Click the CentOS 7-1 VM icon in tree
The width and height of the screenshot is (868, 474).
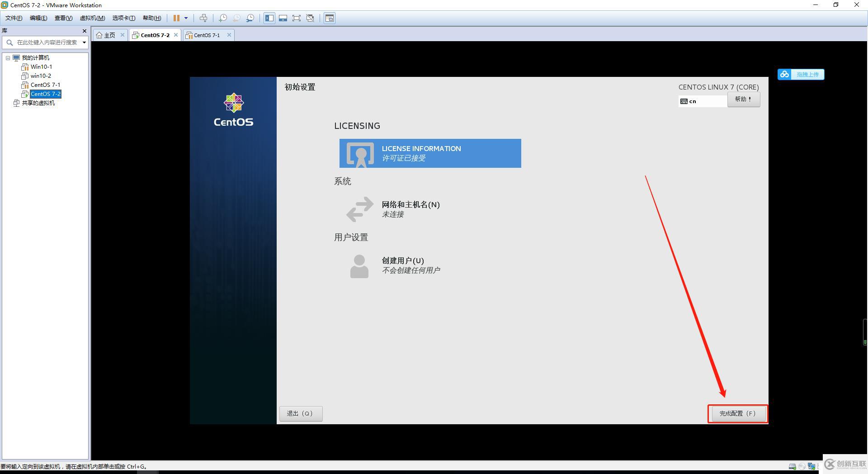pos(25,85)
